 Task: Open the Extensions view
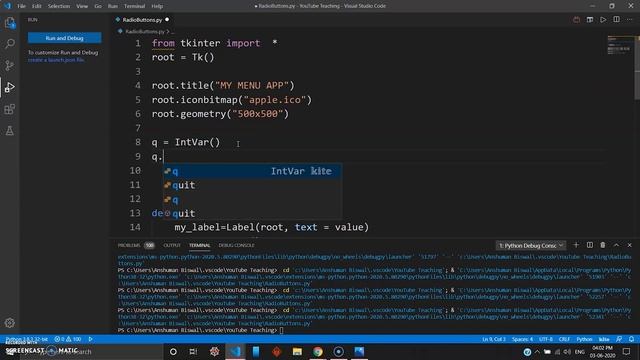click(x=10, y=109)
